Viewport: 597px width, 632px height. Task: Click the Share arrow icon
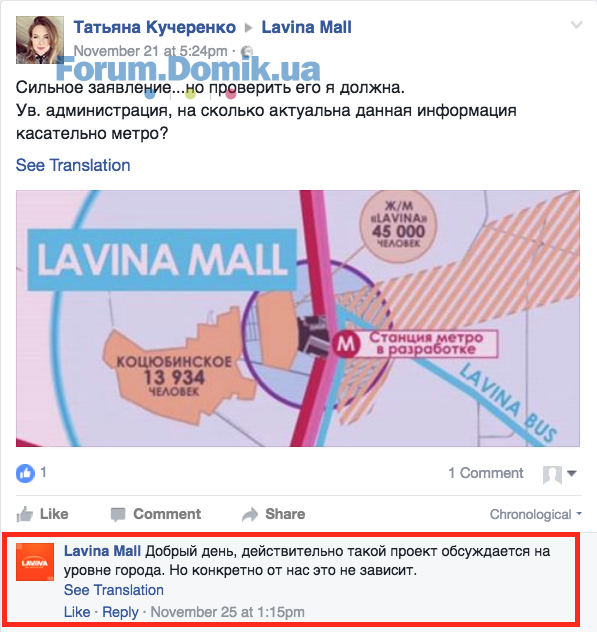click(x=250, y=514)
